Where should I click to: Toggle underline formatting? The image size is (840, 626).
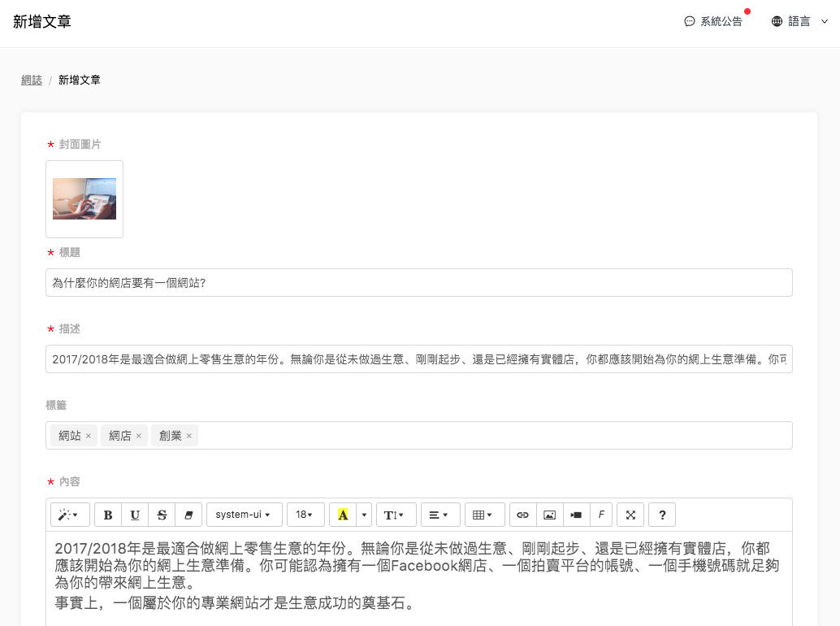coord(135,515)
